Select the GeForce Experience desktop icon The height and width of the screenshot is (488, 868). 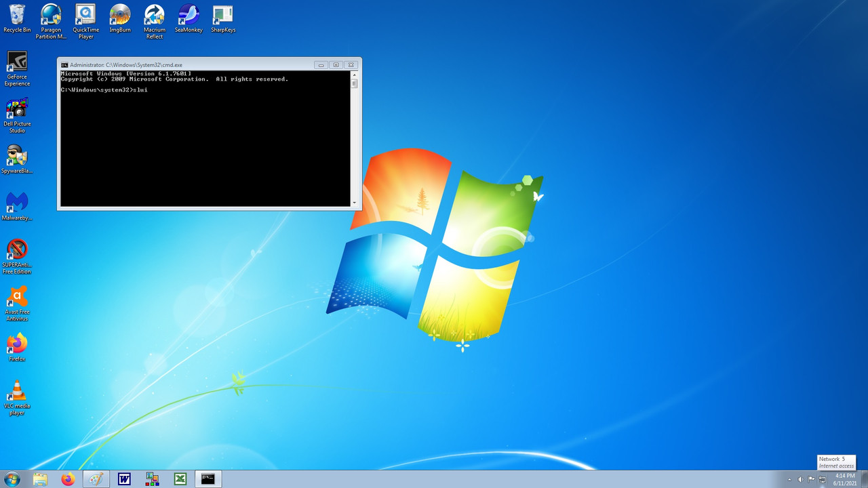[17, 69]
